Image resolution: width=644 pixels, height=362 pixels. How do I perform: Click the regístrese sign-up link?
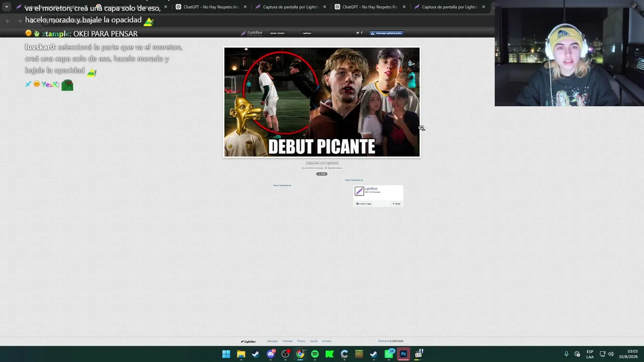point(307,33)
